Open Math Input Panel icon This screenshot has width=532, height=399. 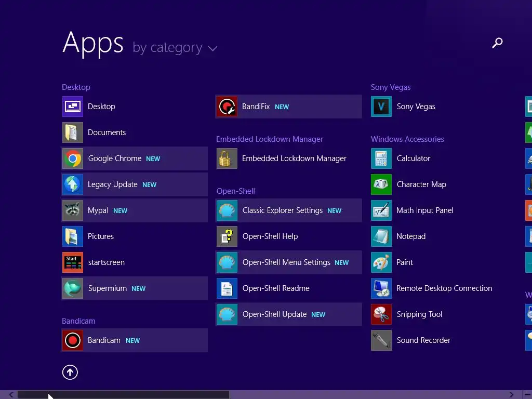[x=381, y=210]
